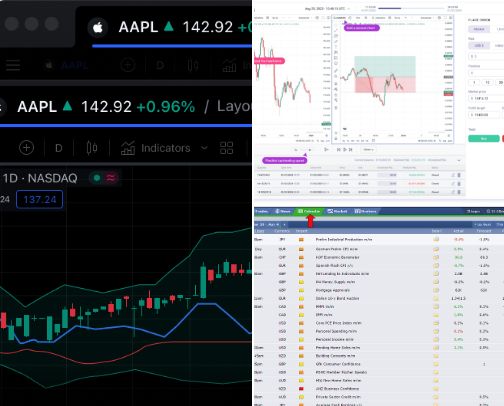Select the AAPL 142.92 +0.96% layout title
The width and height of the screenshot is (504, 406).
click(106, 107)
